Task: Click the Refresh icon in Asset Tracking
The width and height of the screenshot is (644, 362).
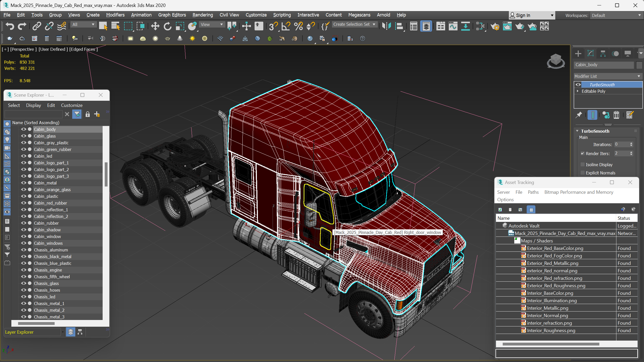Action: coord(500,209)
